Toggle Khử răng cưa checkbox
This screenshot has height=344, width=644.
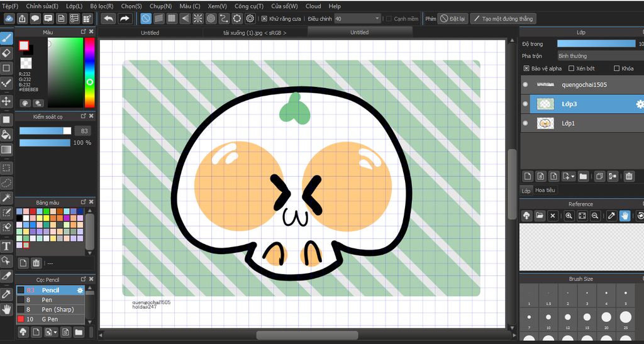click(264, 19)
